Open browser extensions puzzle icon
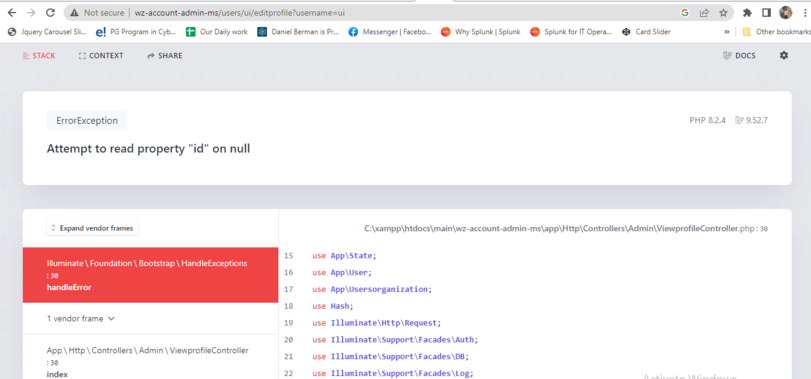The width and height of the screenshot is (811, 379). click(x=747, y=13)
